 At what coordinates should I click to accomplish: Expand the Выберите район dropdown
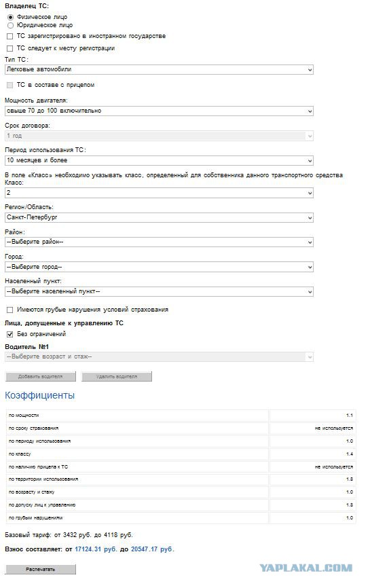[x=159, y=242]
